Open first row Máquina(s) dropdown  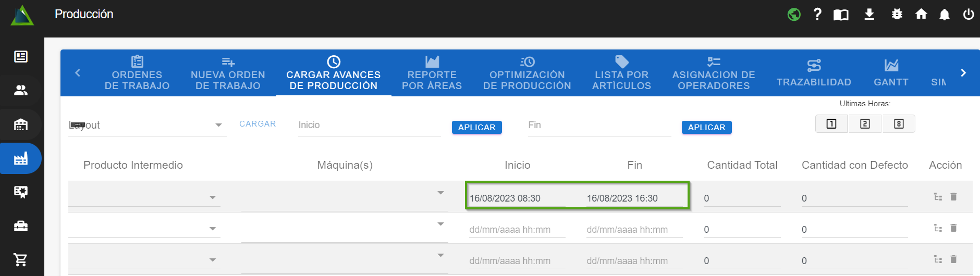pyautogui.click(x=440, y=193)
